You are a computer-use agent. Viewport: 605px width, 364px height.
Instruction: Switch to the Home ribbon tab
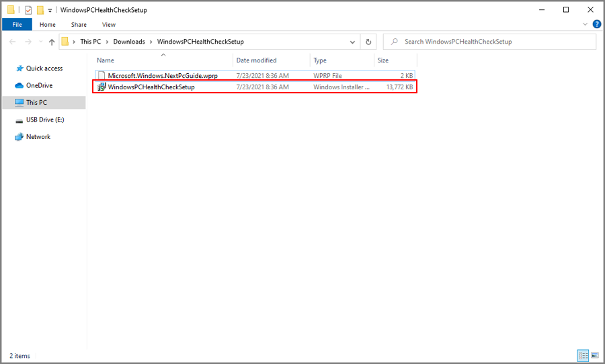(48, 24)
